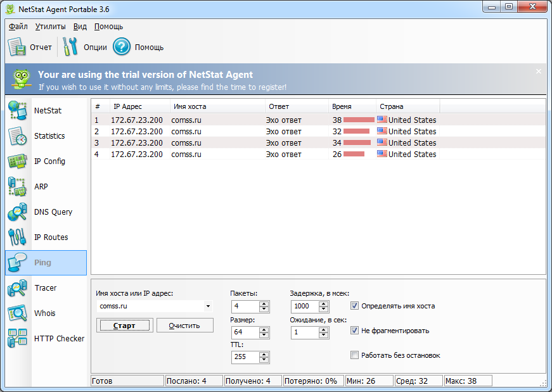
Task: Click the Старт button
Action: [x=124, y=326]
